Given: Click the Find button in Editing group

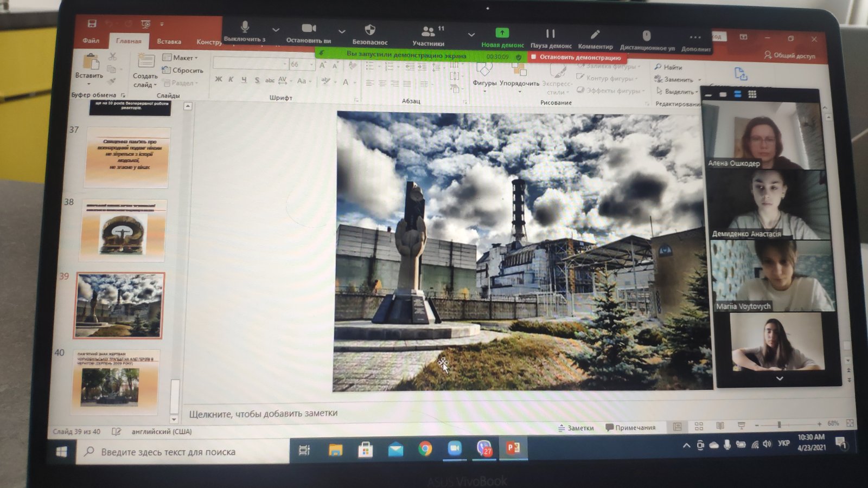Looking at the screenshot, I should click(x=668, y=67).
